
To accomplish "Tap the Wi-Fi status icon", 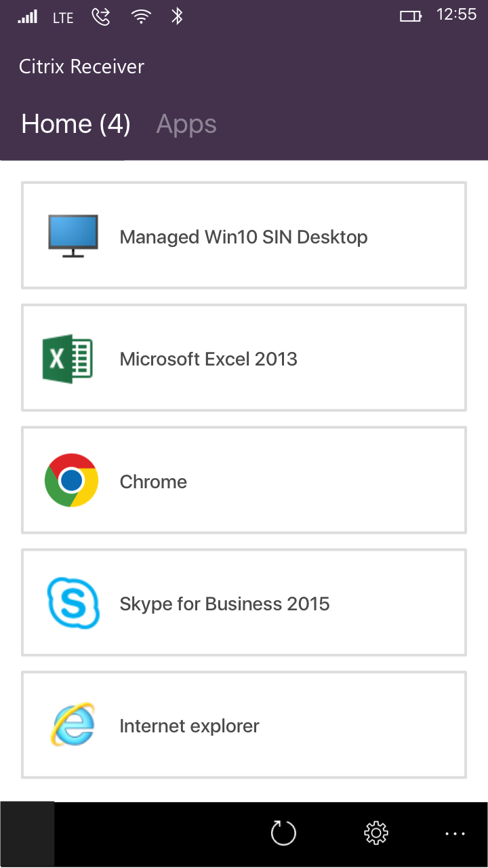I will (141, 17).
